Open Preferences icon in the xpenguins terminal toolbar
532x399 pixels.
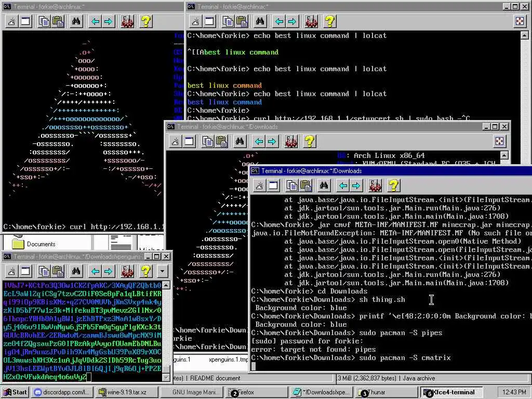pos(127,271)
